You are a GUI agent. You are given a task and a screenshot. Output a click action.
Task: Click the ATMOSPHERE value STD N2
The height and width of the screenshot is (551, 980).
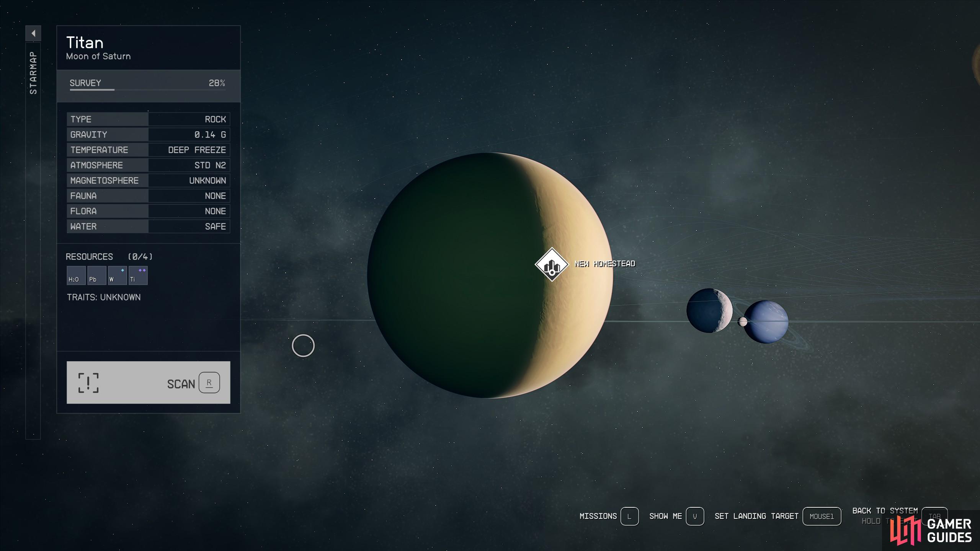pos(210,165)
